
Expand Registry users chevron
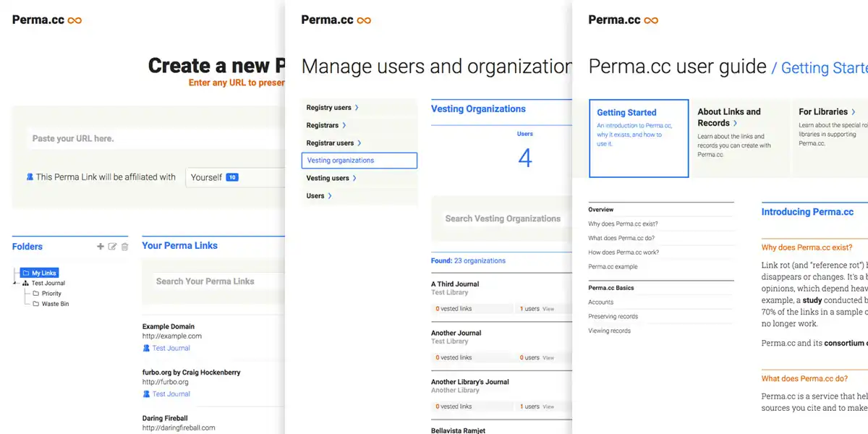coord(357,108)
